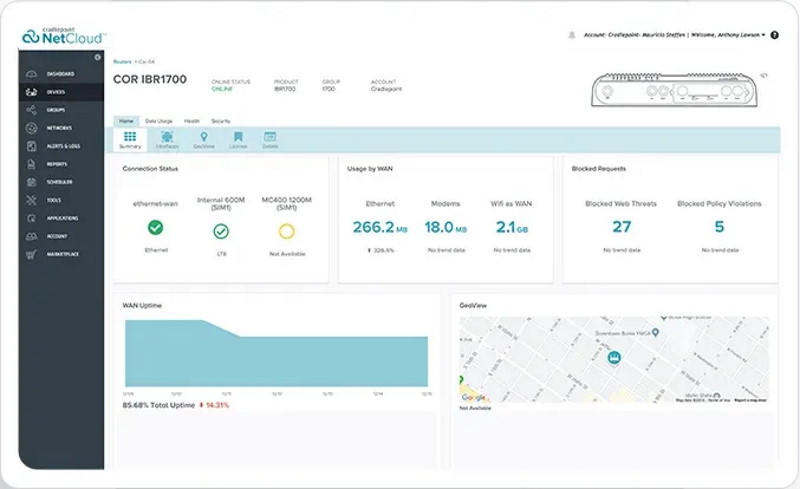Expand the account user dropdown arrow
The image size is (800, 489).
764,35
